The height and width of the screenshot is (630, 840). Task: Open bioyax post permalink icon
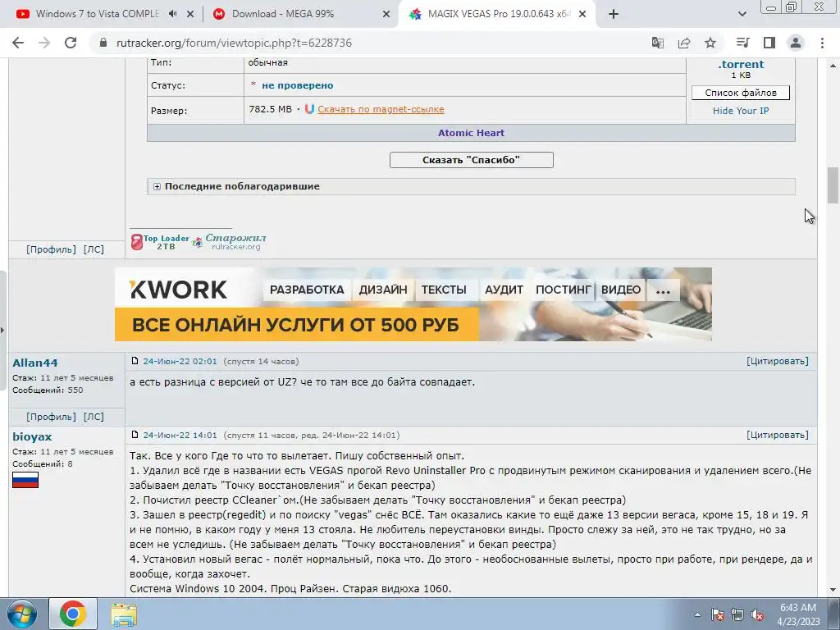pos(135,435)
